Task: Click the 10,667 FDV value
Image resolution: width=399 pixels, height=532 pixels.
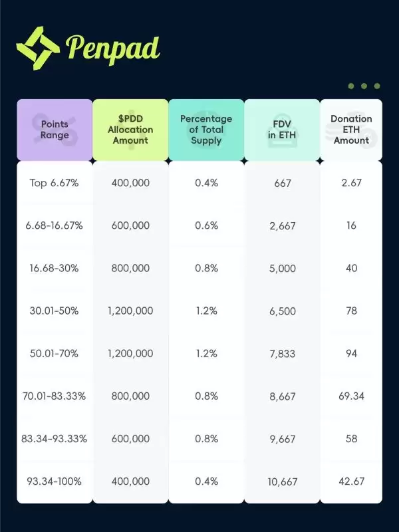Action: [283, 481]
